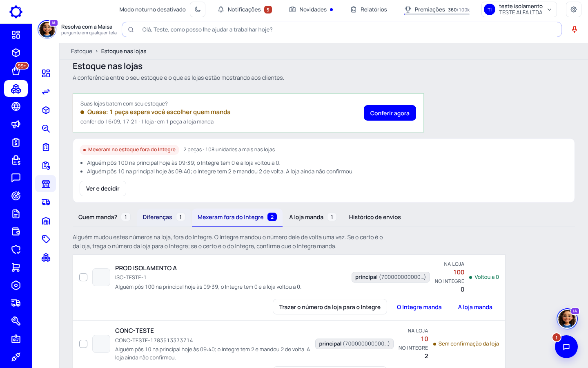The image size is (588, 368).
Task: Select the Mexeram fora do Integre tab
Action: pyautogui.click(x=237, y=217)
